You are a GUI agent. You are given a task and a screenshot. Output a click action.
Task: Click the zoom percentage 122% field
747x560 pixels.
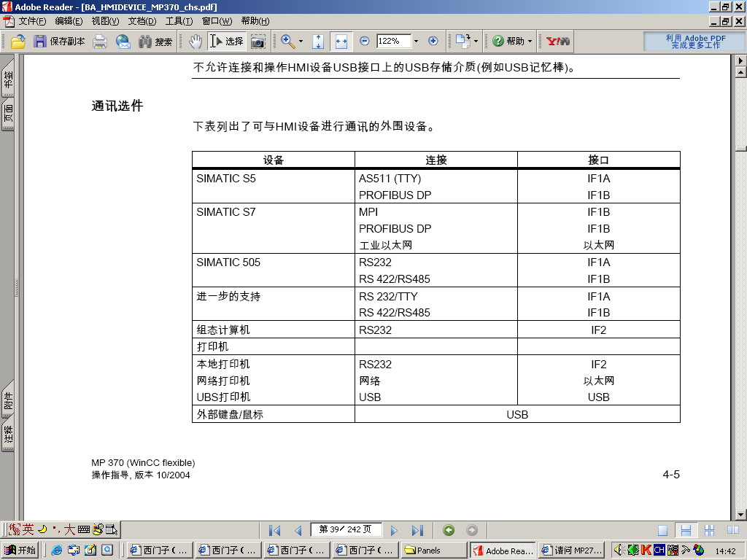point(393,42)
